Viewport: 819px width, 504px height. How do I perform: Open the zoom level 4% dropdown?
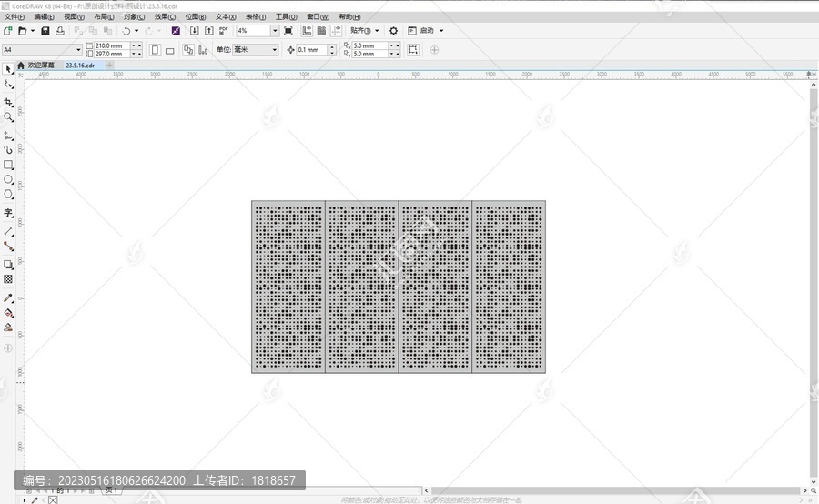pos(275,31)
